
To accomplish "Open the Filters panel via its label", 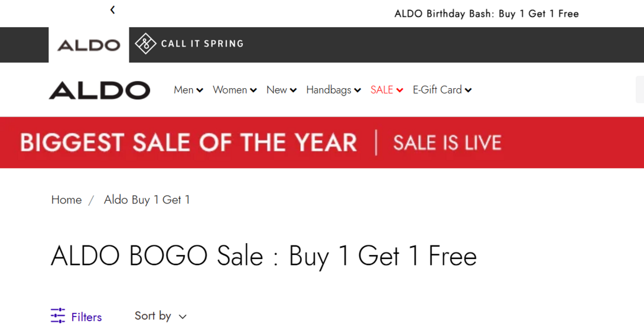I will pyautogui.click(x=86, y=317).
